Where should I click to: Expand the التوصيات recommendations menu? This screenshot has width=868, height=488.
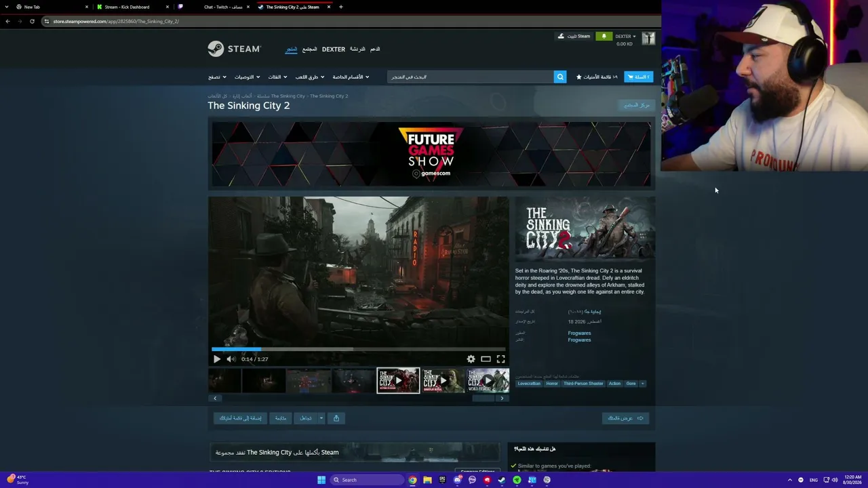point(247,77)
